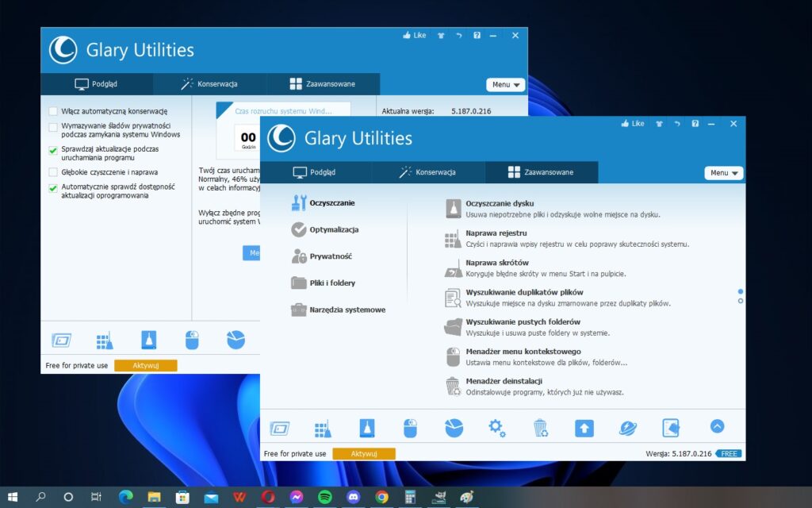
Task: Click the undo arrow icon in back window title bar
Action: (459, 35)
